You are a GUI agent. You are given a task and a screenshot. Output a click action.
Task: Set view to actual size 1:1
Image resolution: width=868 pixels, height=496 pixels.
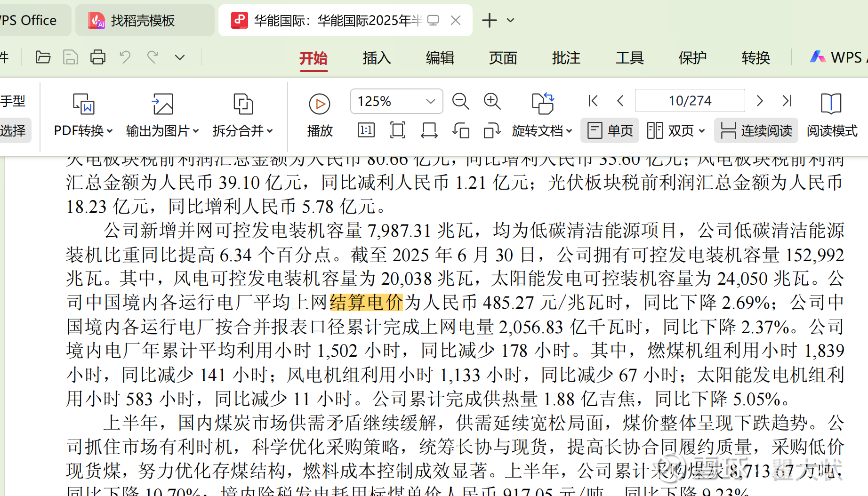click(x=366, y=130)
